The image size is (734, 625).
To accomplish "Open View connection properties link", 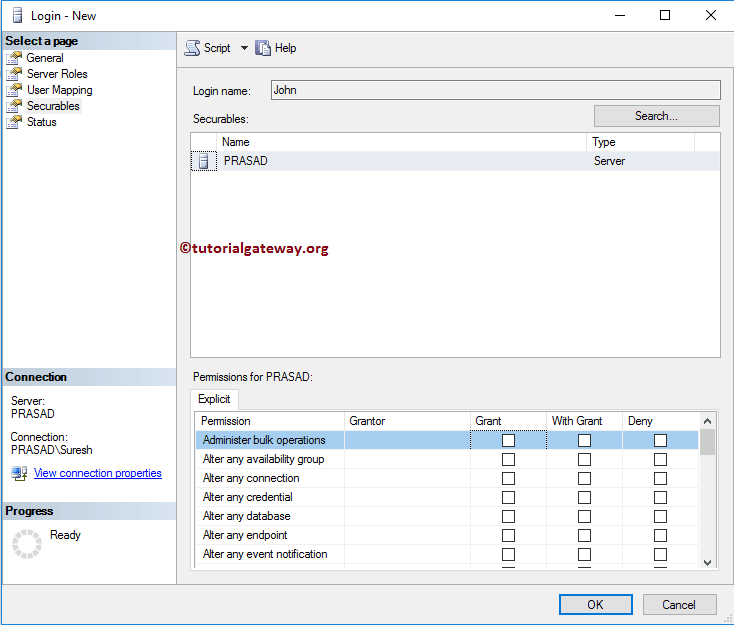I will click(97, 473).
